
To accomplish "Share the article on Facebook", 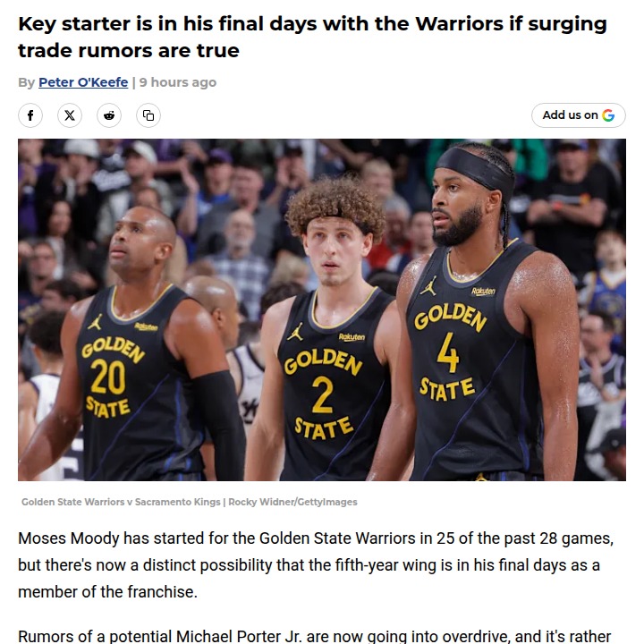I will click(30, 115).
